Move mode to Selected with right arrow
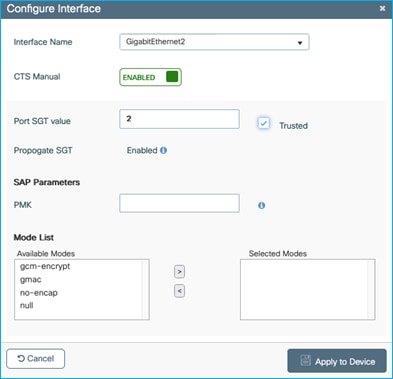Image resolution: width=393 pixels, height=379 pixels. coord(179,272)
